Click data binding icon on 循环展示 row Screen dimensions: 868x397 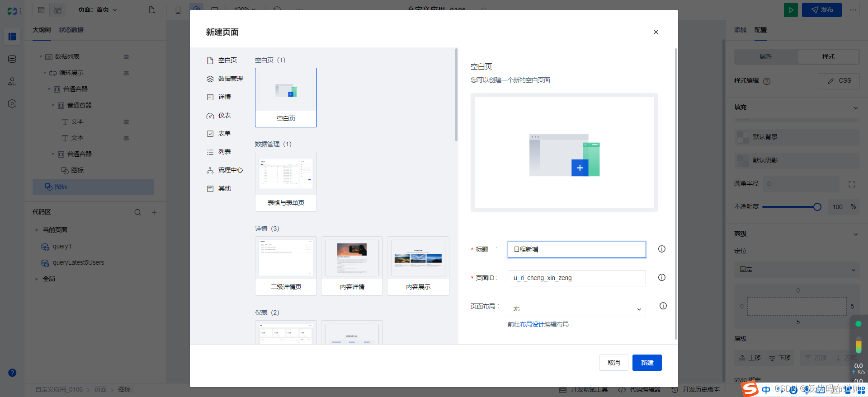point(126,73)
